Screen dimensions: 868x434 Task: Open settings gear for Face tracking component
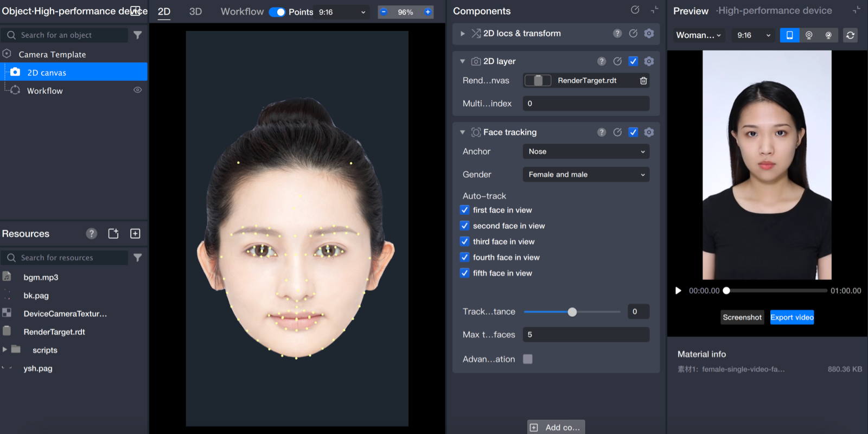click(649, 132)
